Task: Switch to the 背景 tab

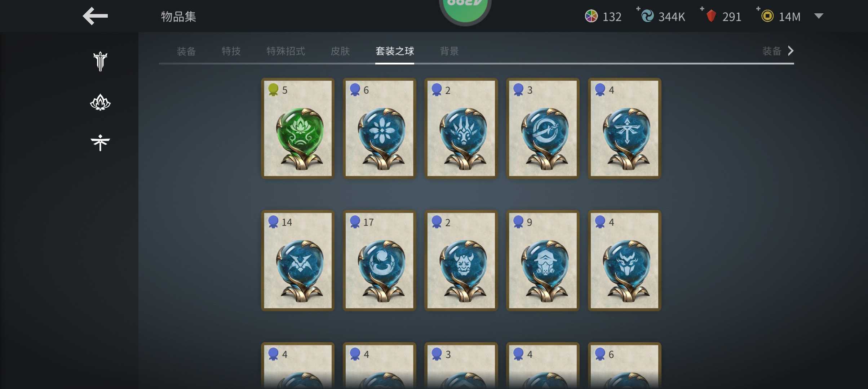Action: click(x=449, y=51)
